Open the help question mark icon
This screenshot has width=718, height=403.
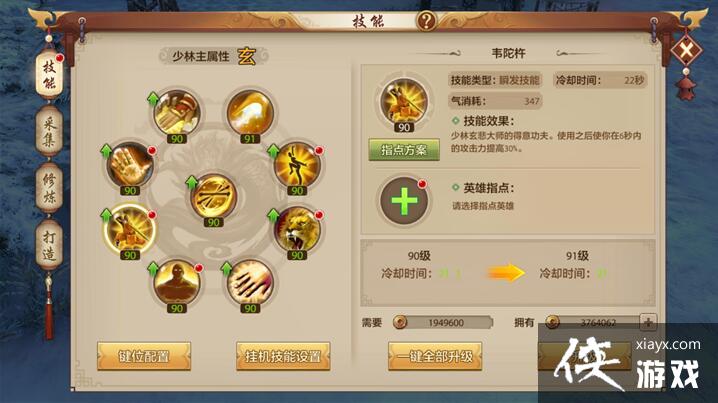[x=426, y=21]
